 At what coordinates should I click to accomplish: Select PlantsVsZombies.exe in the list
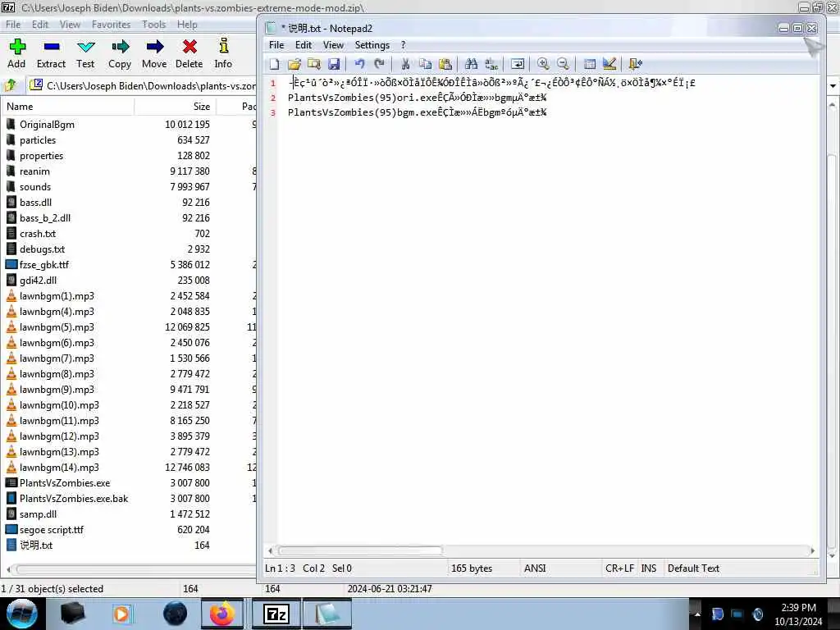click(65, 483)
